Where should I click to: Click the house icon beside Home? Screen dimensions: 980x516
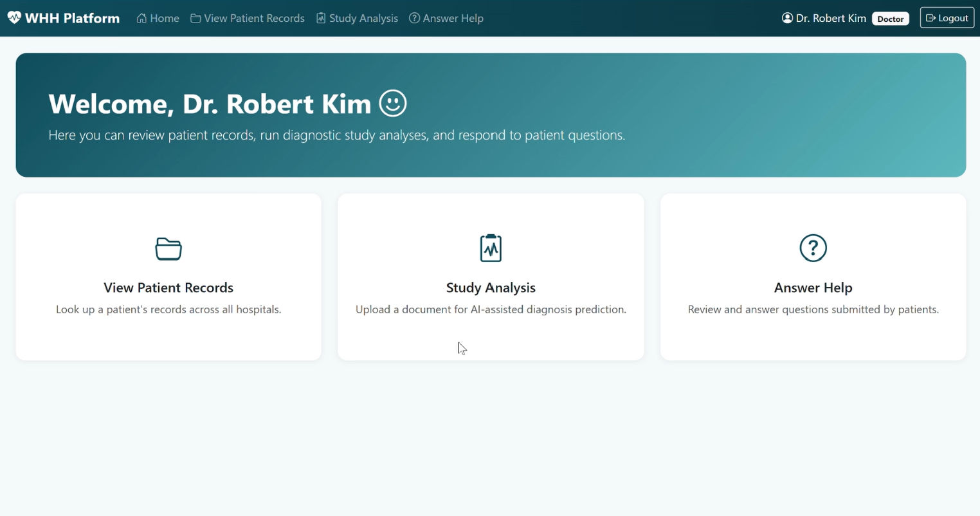[141, 18]
